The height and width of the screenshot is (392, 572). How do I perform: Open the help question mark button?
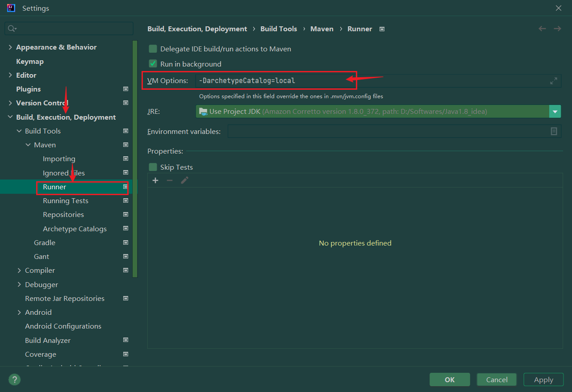click(15, 379)
